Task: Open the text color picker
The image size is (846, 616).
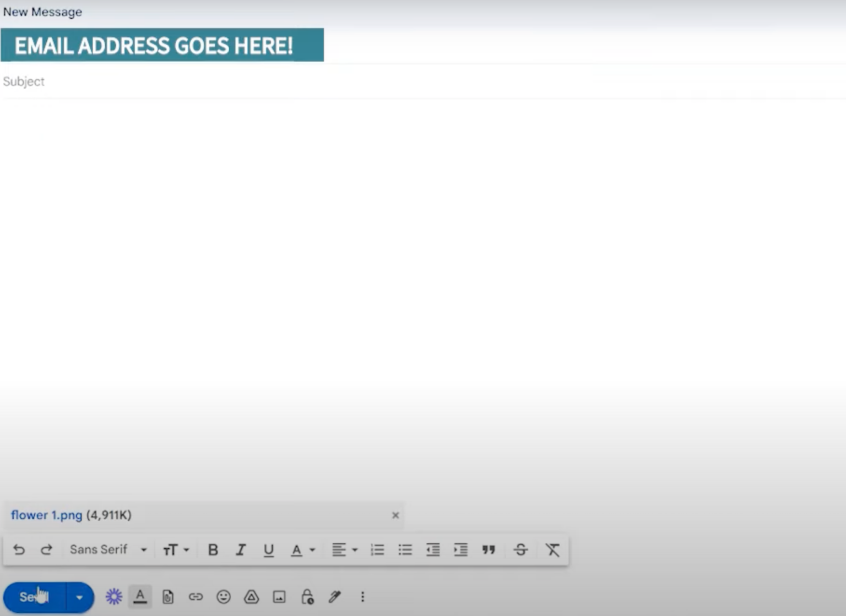Action: click(x=302, y=549)
